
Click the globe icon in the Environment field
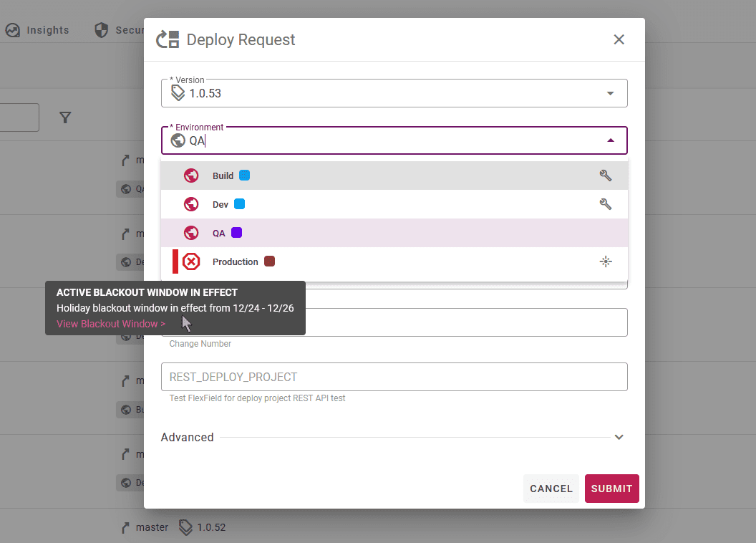point(178,140)
